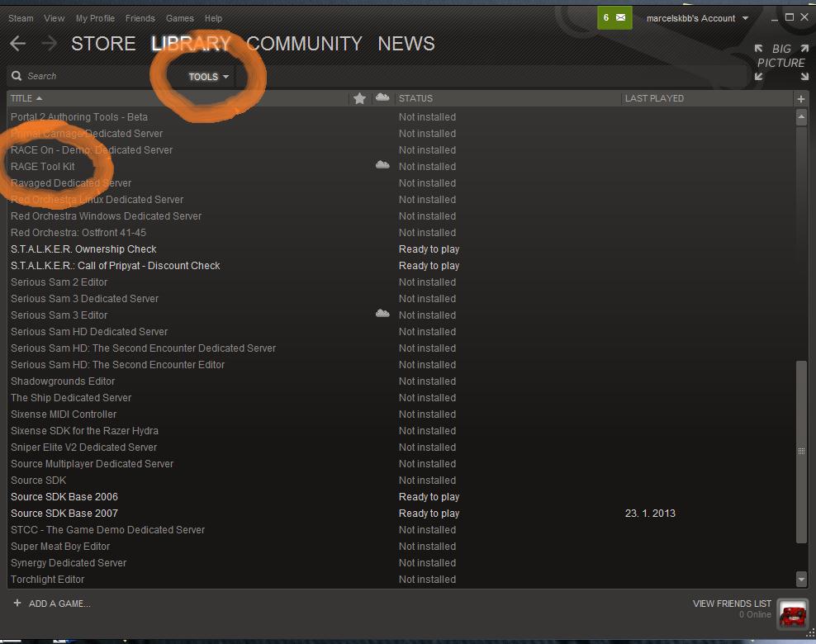
Task: Open View Friends List
Action: point(731,604)
